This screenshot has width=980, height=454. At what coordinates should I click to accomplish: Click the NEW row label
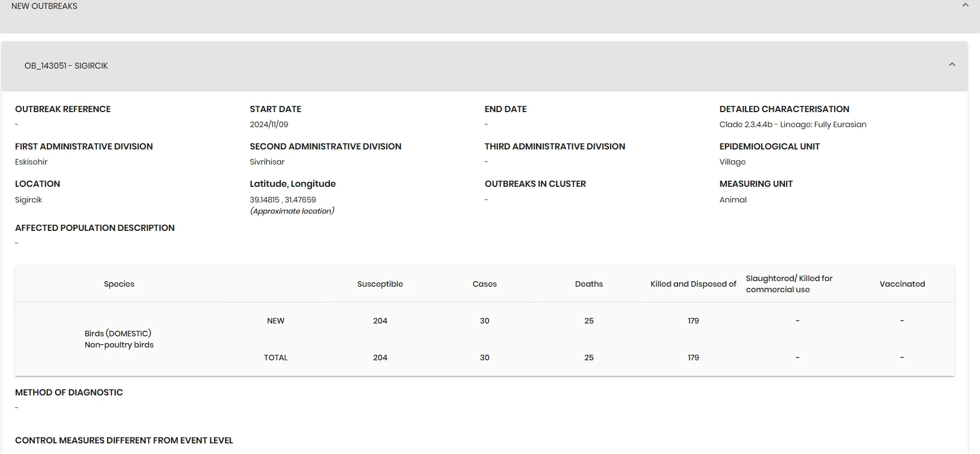click(276, 321)
